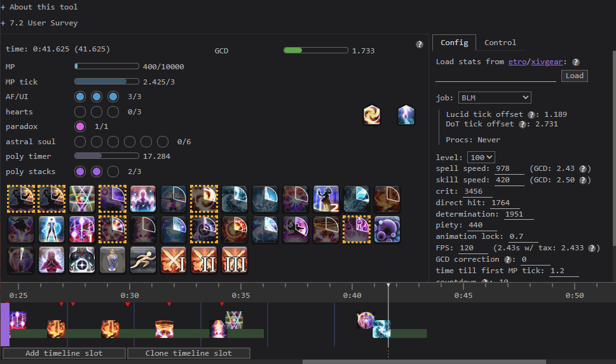Open the level dropdown set to 100
The image size is (616, 364).
481,157
